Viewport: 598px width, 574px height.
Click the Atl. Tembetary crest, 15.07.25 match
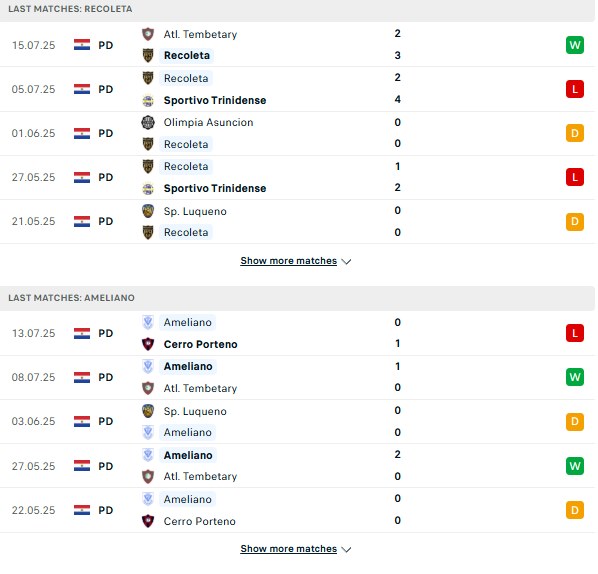pyautogui.click(x=148, y=34)
